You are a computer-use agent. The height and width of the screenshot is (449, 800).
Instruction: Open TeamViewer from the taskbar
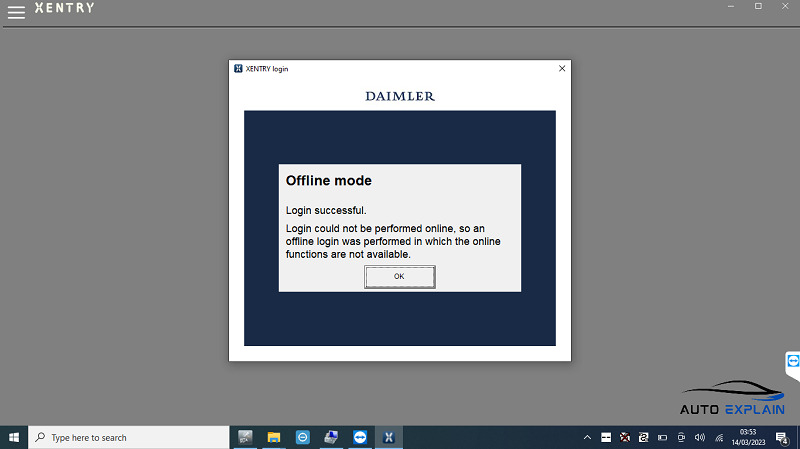pyautogui.click(x=360, y=437)
